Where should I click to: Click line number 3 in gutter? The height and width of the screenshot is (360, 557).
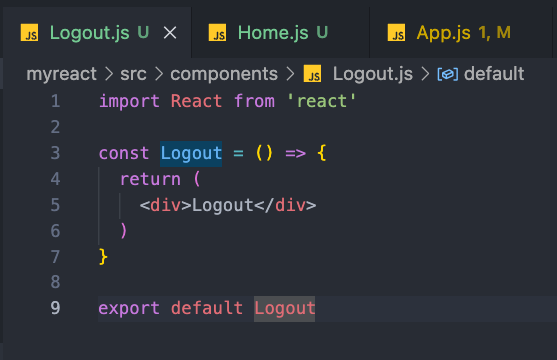point(55,153)
